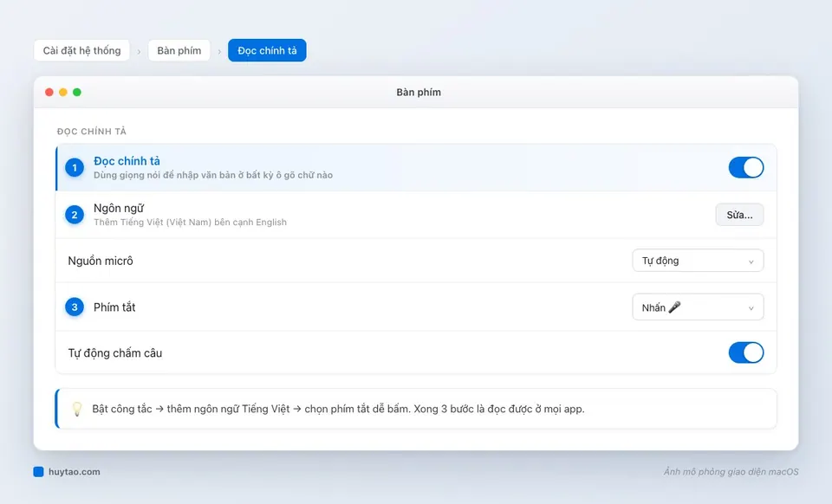Click the Sửa... button for Ngôn ngữ
This screenshot has width=832, height=504.
pyautogui.click(x=739, y=215)
